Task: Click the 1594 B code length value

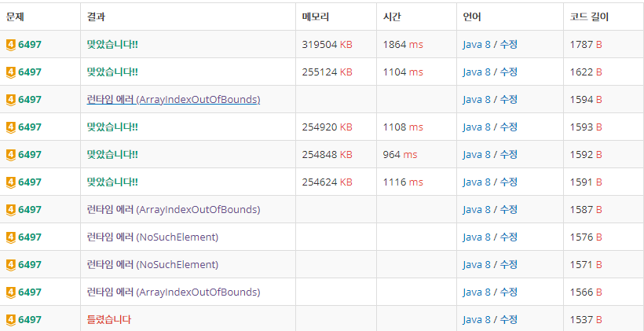Action: pos(586,100)
